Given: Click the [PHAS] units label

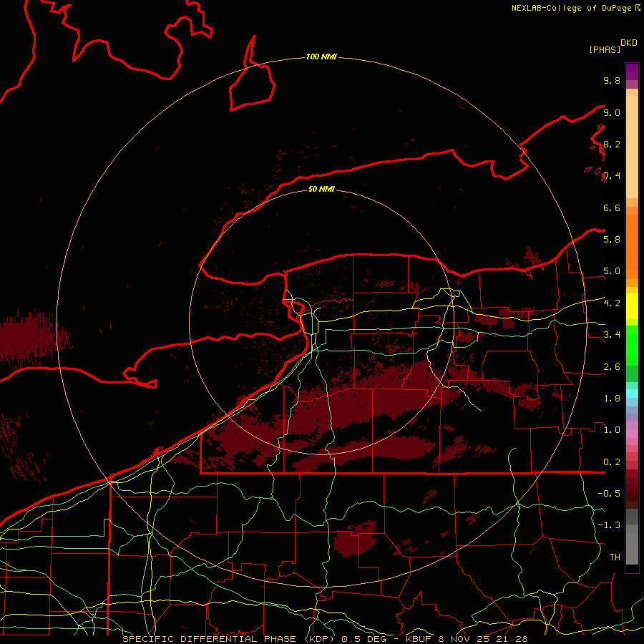Looking at the screenshot, I should [x=605, y=49].
